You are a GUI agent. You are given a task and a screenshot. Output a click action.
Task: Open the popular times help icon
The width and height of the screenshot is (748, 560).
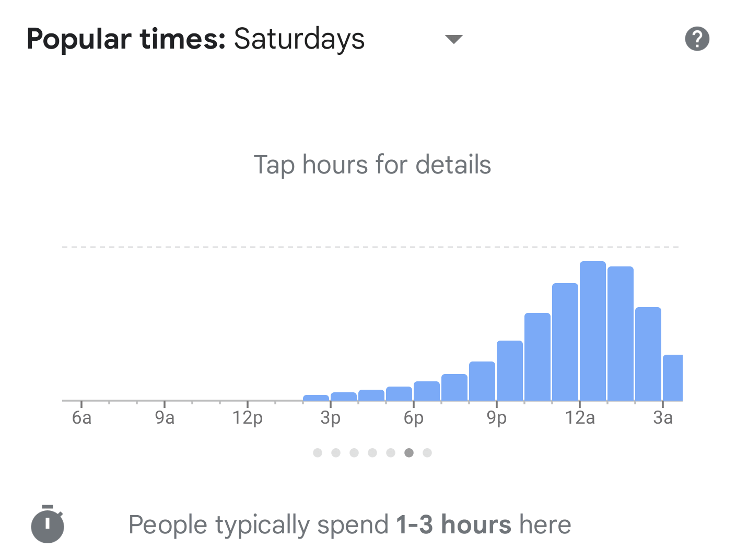[x=697, y=39]
